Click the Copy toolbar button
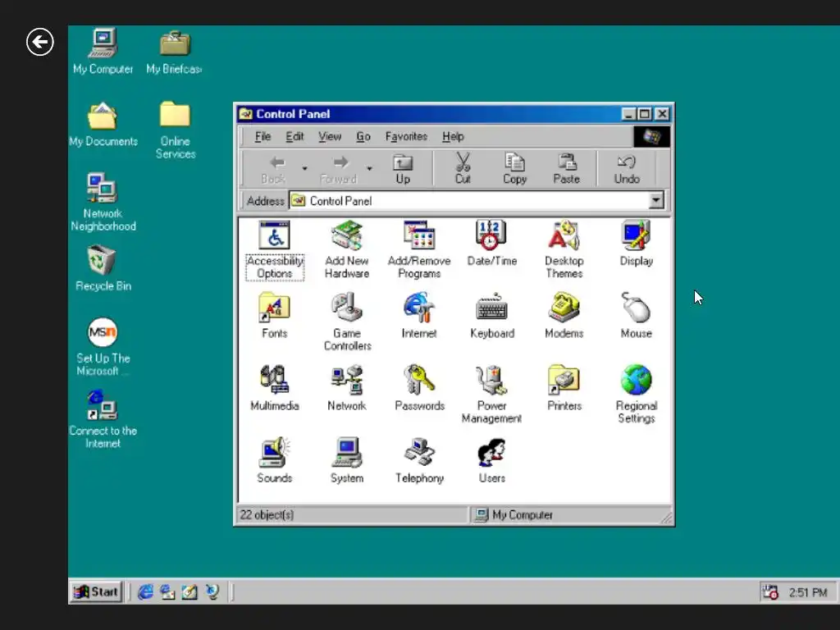This screenshot has width=840, height=630. 515,169
